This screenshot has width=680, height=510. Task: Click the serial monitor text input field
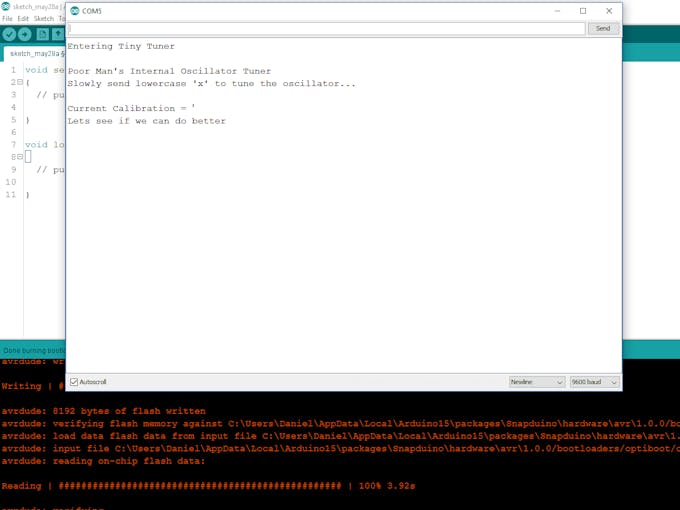pyautogui.click(x=326, y=29)
